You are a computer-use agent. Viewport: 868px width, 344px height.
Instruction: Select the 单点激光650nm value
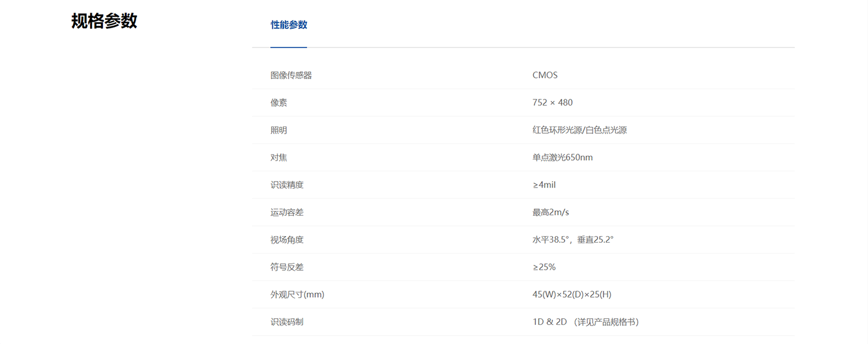tap(563, 158)
